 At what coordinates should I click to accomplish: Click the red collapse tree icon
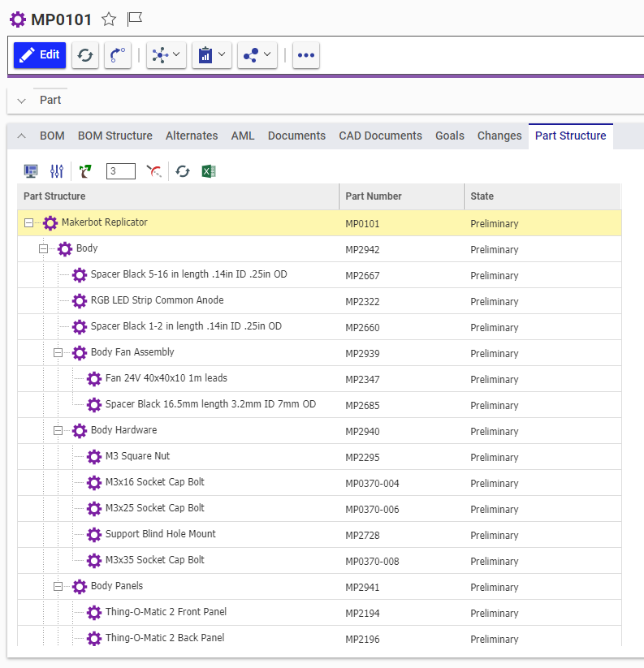click(153, 171)
